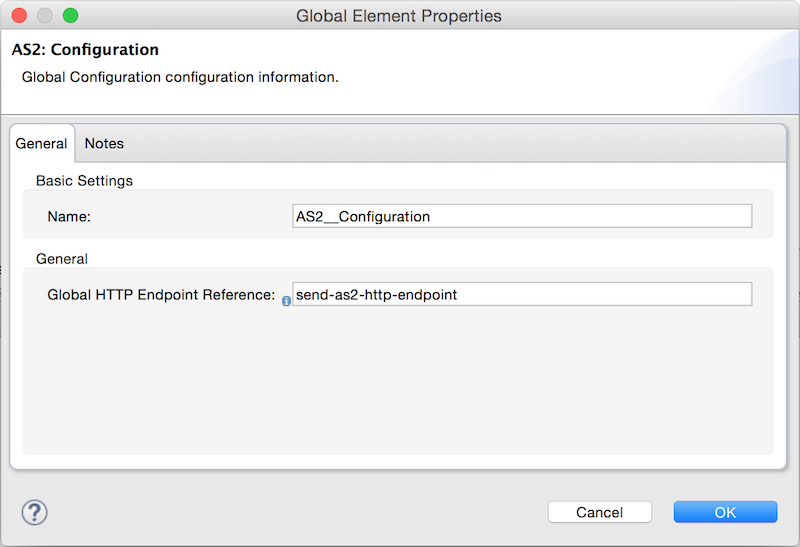Open the help question mark icon
This screenshot has width=800, height=547.
click(x=35, y=512)
